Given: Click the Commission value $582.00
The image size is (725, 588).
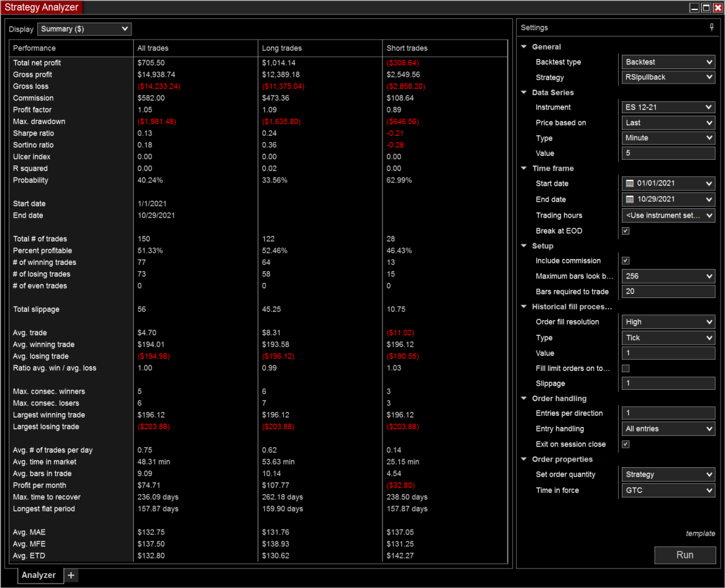Looking at the screenshot, I should 151,98.
